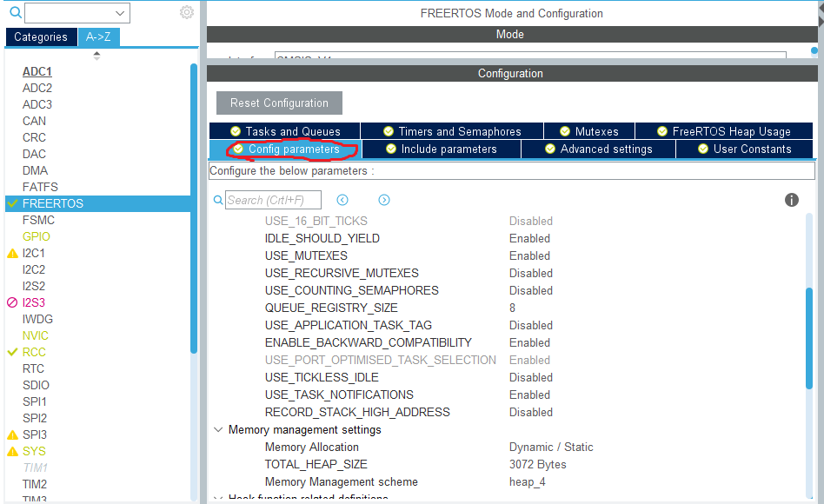Select FATFS in the peripheral list
The image size is (824, 504).
coord(40,187)
